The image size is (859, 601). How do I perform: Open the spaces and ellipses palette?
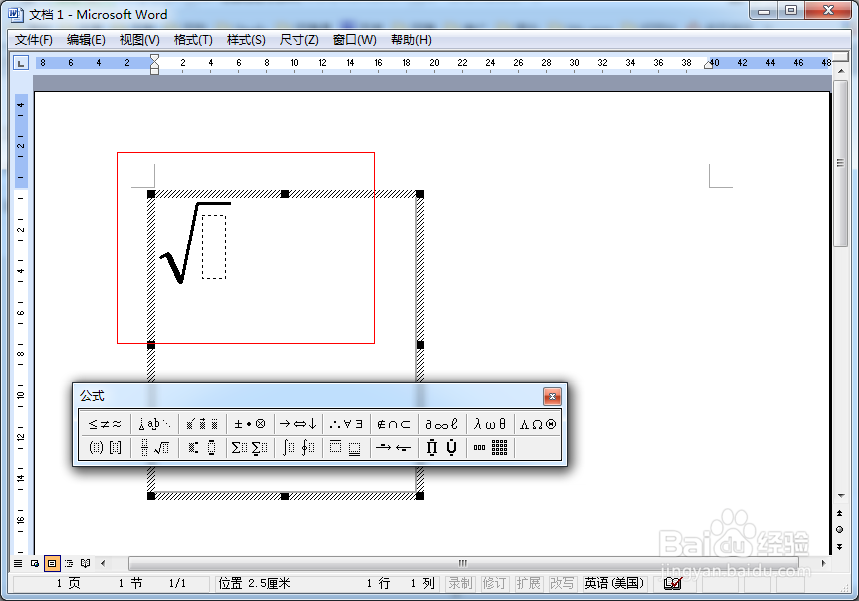154,424
